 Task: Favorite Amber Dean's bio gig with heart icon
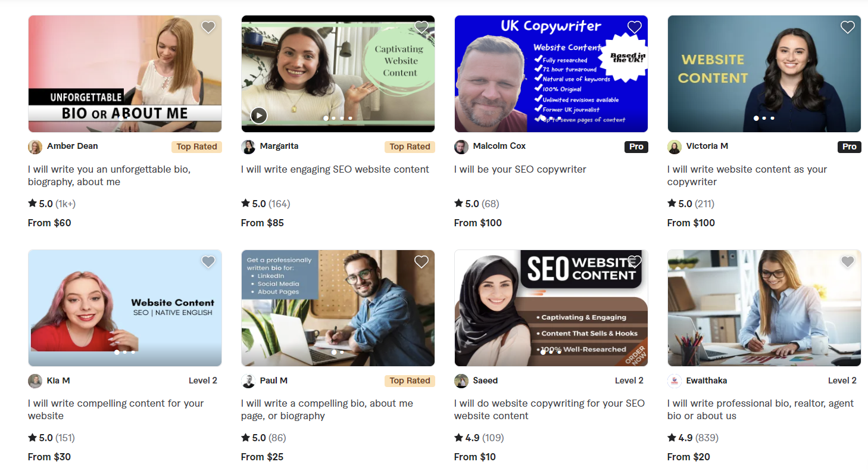[208, 27]
